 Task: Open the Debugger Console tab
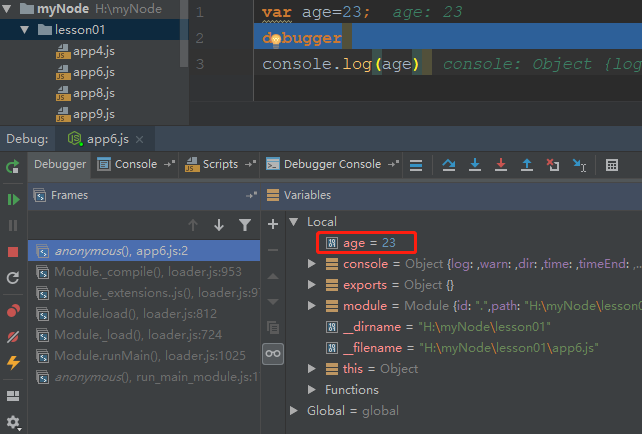click(332, 164)
